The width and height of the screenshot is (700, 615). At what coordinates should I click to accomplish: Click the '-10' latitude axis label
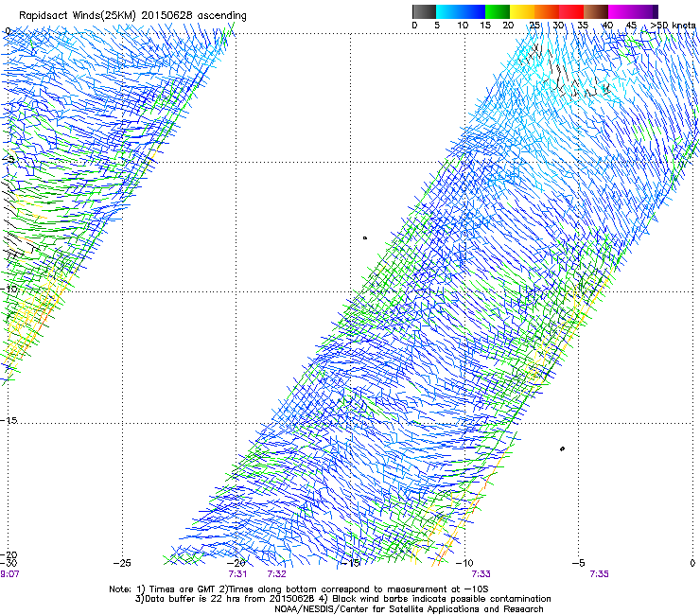(9, 289)
